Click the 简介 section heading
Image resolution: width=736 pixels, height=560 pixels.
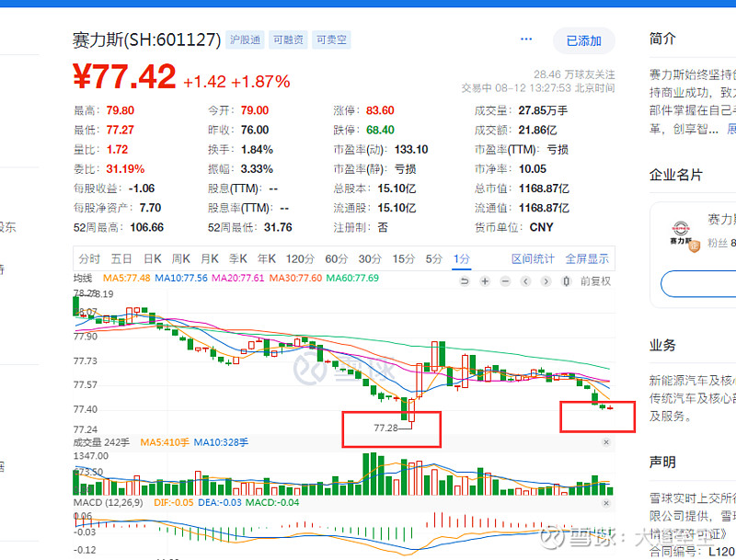click(662, 39)
